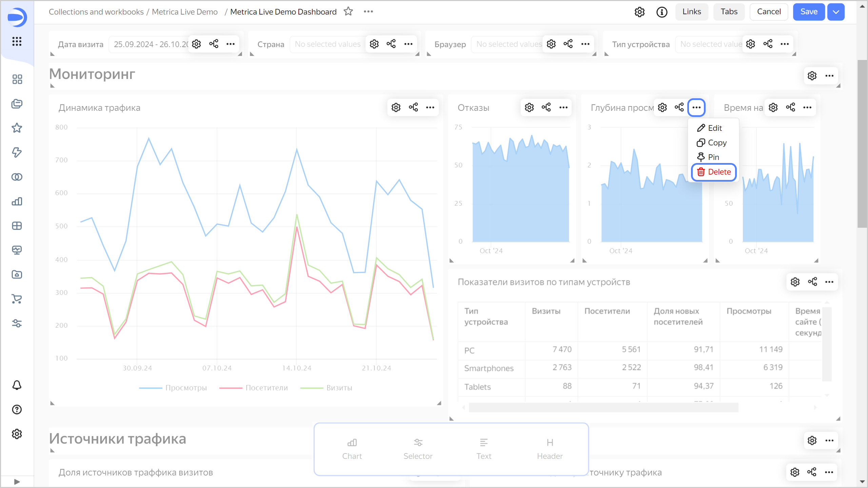The height and width of the screenshot is (488, 868).
Task: Open the Страна selector values dropdown
Action: pyautogui.click(x=327, y=44)
